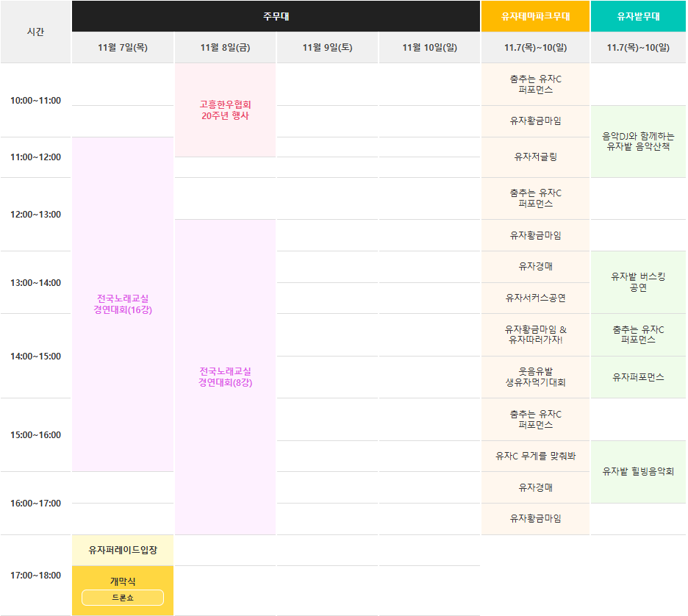Click 춤추는 유자C 퍼포먼스 in 유자밭무대 column

638,334
